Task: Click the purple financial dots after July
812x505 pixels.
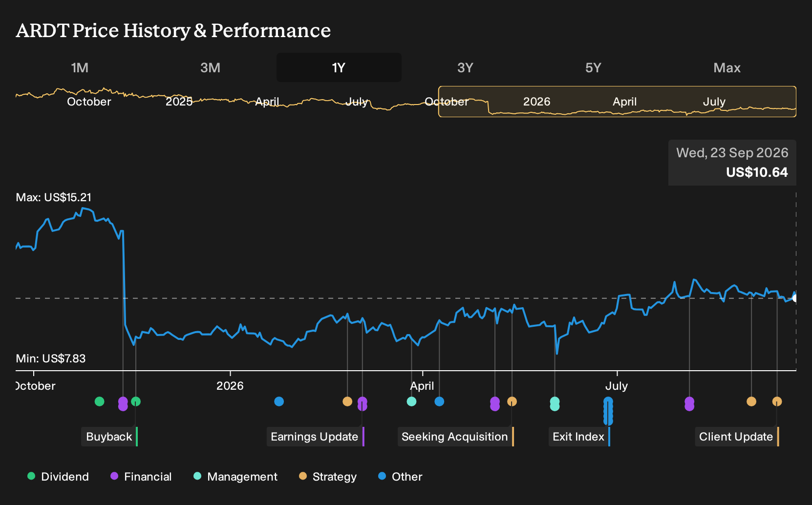Action: tap(689, 404)
